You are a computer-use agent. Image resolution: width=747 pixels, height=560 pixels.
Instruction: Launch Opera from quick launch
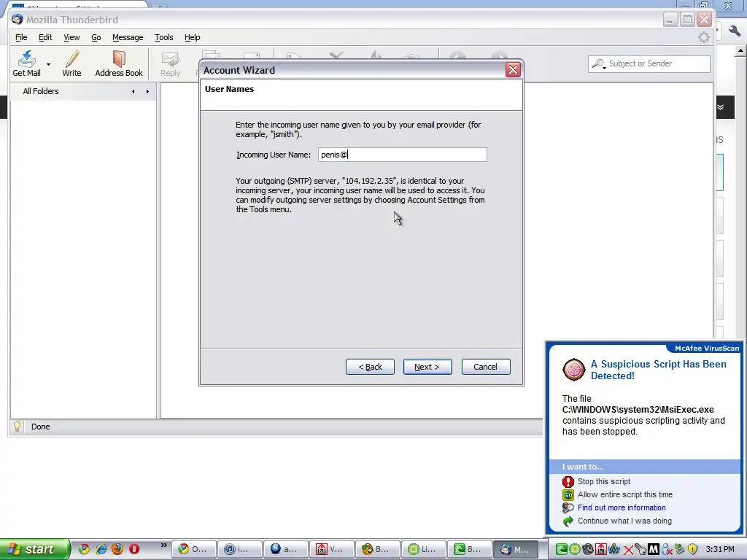[x=134, y=549]
